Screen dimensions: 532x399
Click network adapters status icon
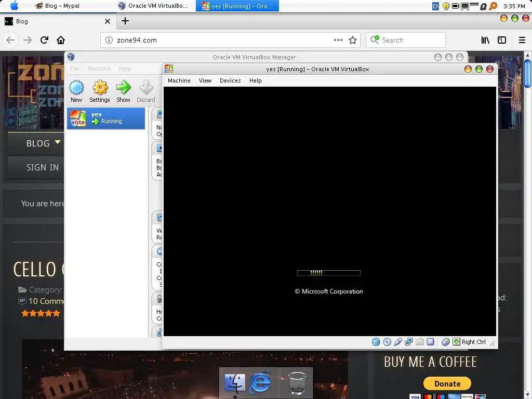point(408,342)
